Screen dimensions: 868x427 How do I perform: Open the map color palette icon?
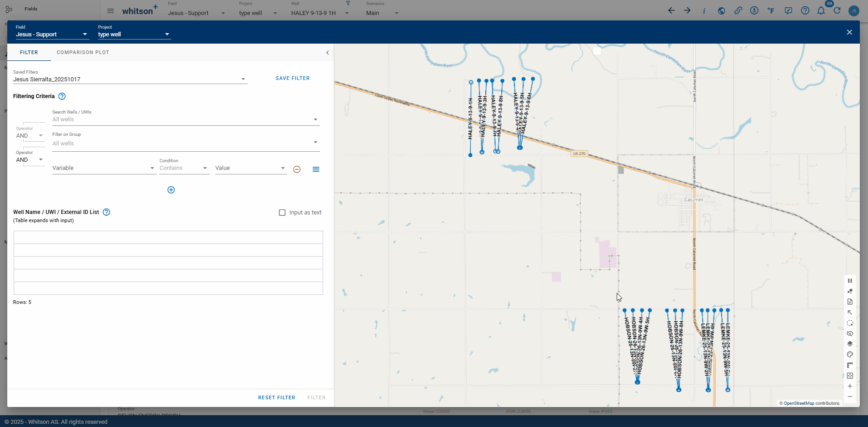(850, 354)
